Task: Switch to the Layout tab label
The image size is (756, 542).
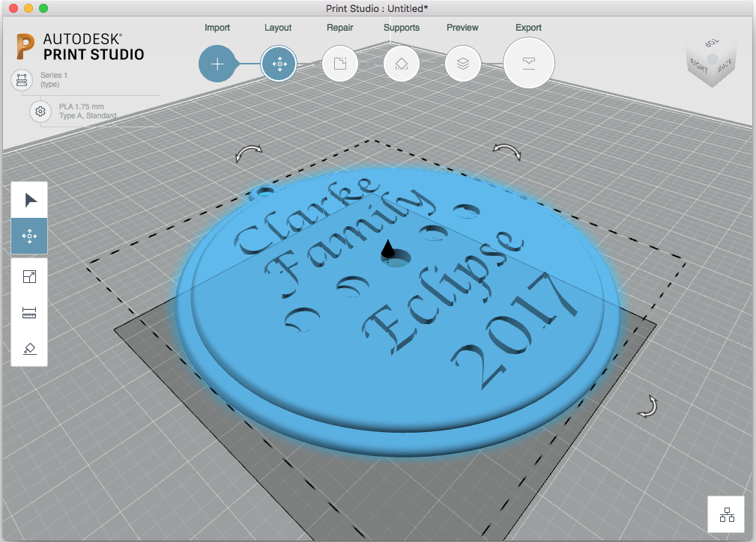Action: click(278, 28)
